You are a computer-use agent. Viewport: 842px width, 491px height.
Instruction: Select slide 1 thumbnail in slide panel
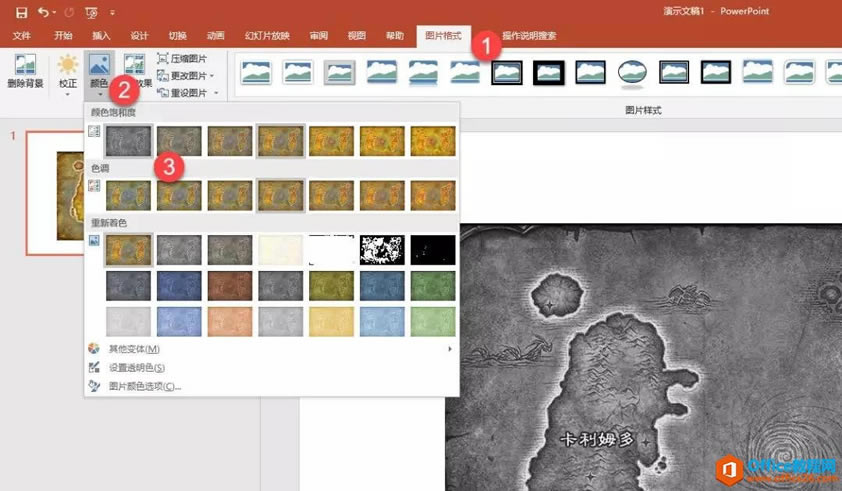click(55, 193)
